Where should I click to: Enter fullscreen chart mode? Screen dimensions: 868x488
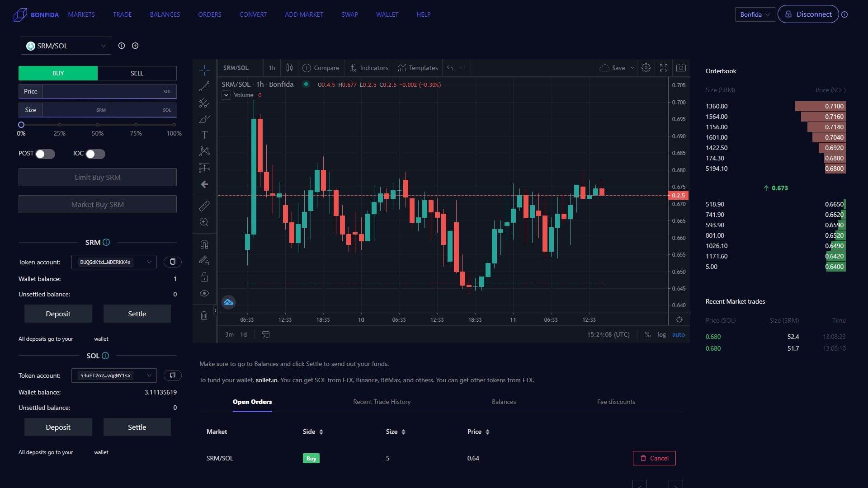[664, 68]
